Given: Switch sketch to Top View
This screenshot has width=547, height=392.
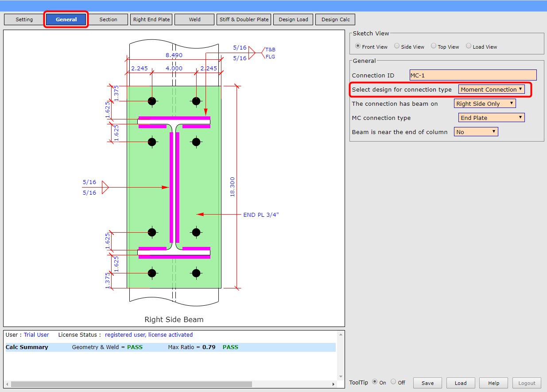Looking at the screenshot, I should pos(433,46).
